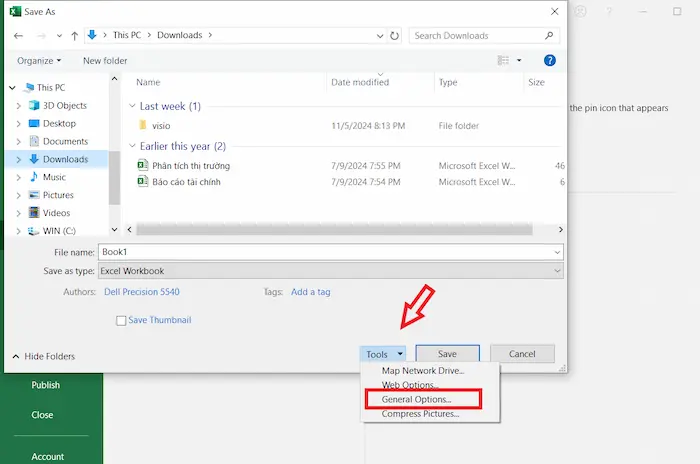700x464 pixels.
Task: Click the File name input field
Action: (x=325, y=252)
